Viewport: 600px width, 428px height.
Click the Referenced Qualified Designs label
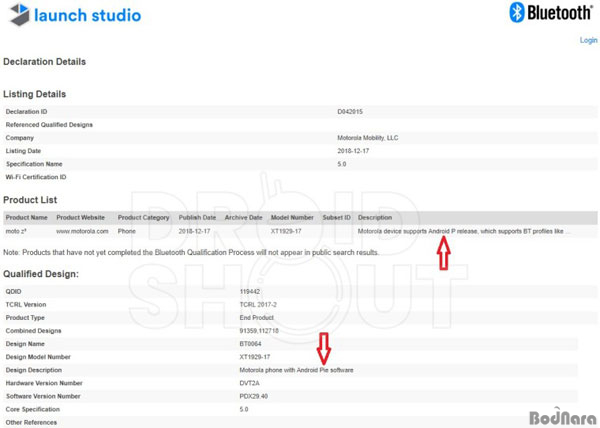(49, 125)
